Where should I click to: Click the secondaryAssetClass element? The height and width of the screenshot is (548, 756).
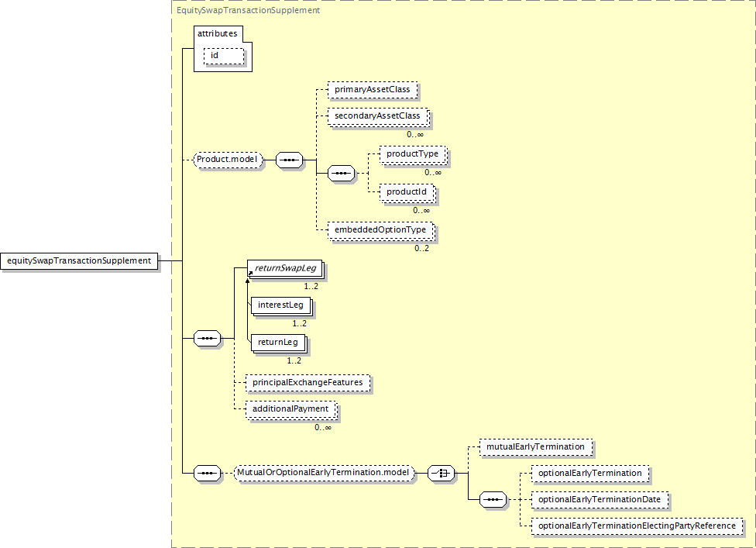pyautogui.click(x=377, y=116)
